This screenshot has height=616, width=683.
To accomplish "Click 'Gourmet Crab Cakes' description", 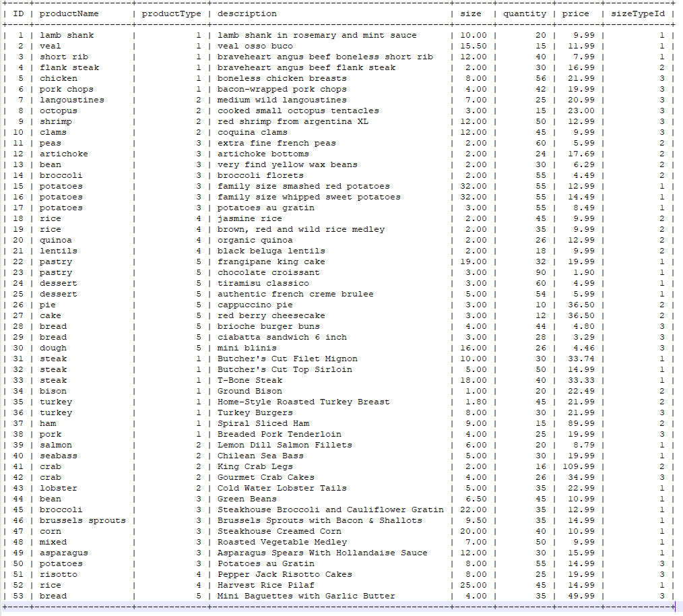I will 265,478.
